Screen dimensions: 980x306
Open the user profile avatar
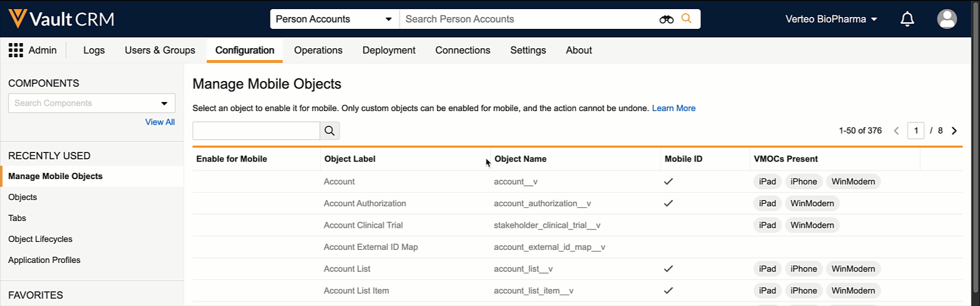947,19
